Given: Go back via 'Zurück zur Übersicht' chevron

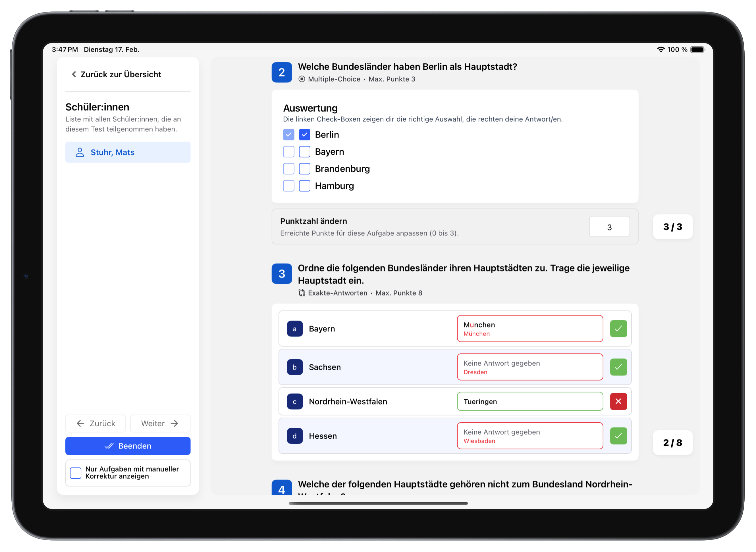Looking at the screenshot, I should (74, 74).
